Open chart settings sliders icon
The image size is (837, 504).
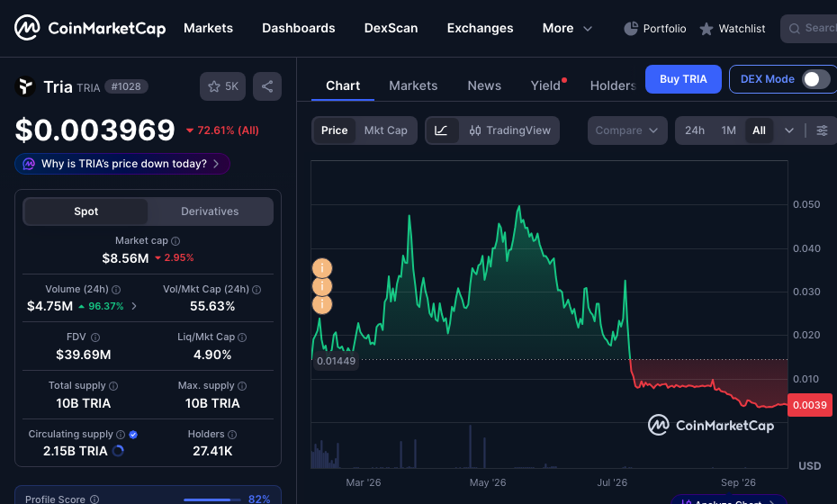pyautogui.click(x=822, y=130)
